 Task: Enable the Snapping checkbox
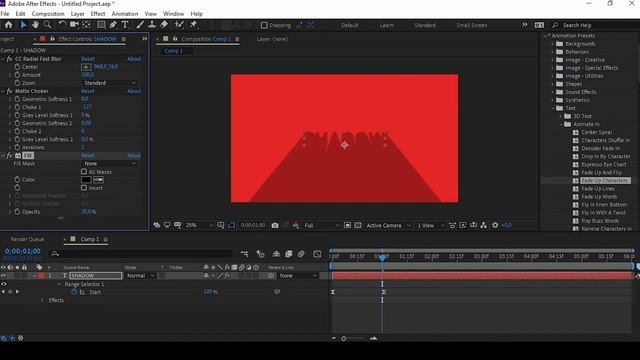[x=264, y=25]
